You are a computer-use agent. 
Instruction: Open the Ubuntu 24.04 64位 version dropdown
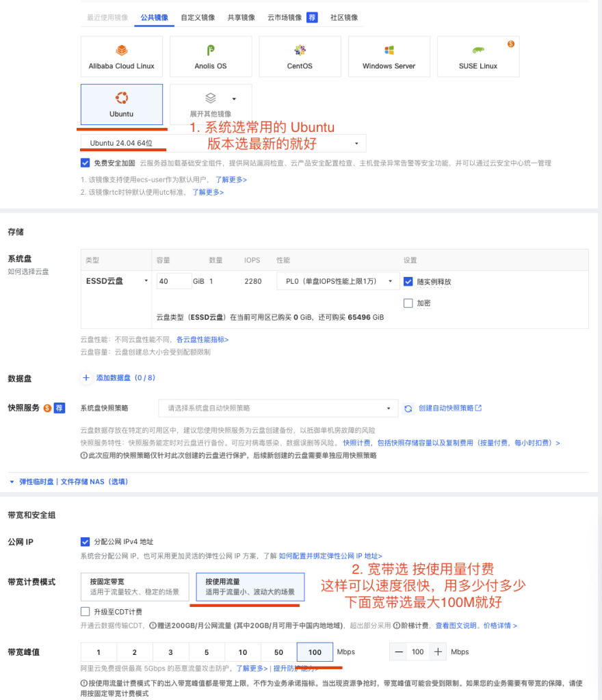point(223,144)
